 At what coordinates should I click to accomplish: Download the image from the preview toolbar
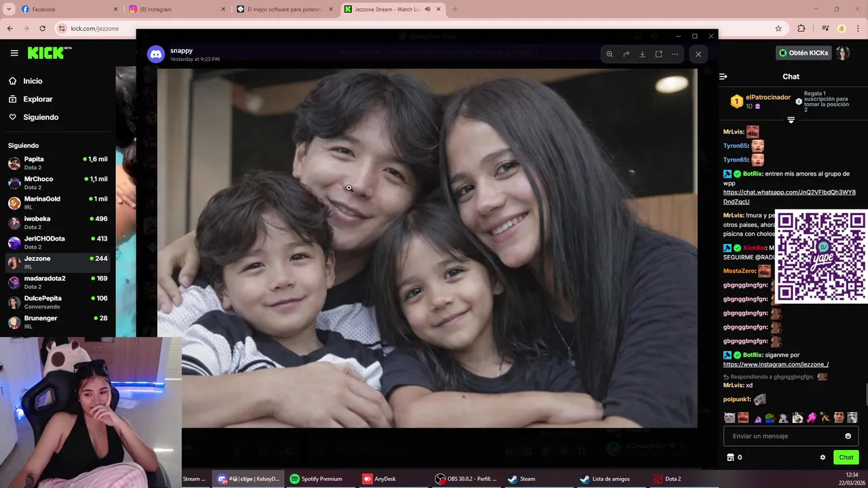click(642, 54)
